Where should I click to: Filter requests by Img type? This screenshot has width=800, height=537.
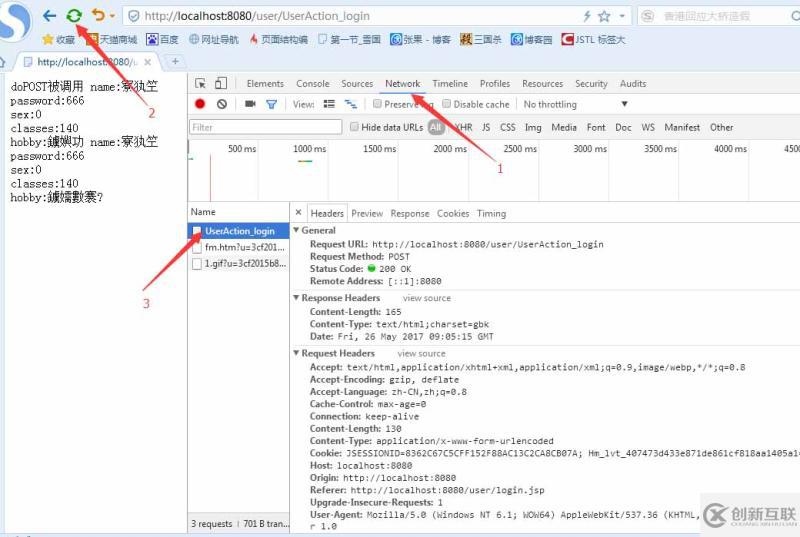coord(533,127)
